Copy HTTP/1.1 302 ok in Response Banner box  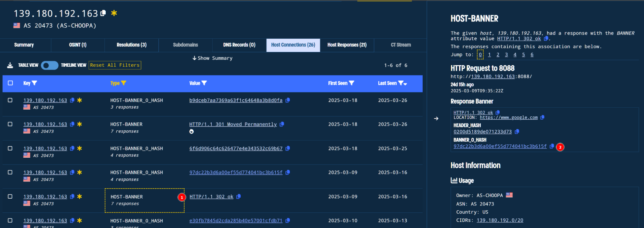coord(498,113)
